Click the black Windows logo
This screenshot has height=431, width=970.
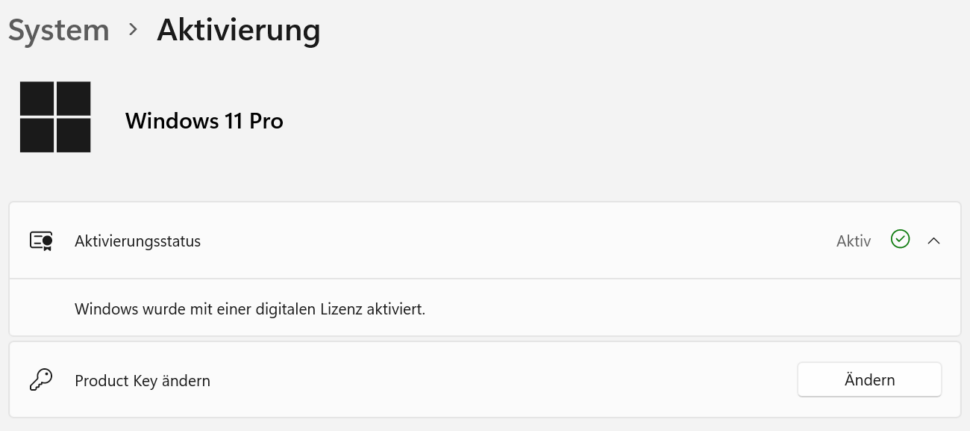[x=55, y=117]
